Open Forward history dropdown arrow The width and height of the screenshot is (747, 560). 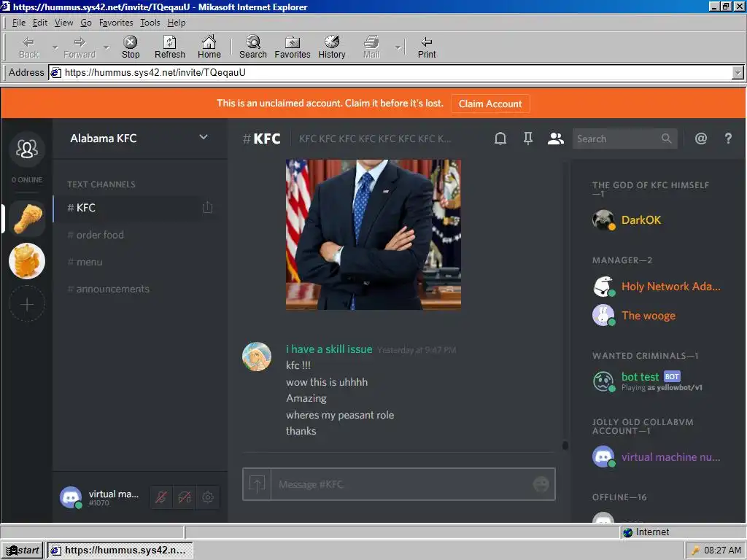[107, 47]
